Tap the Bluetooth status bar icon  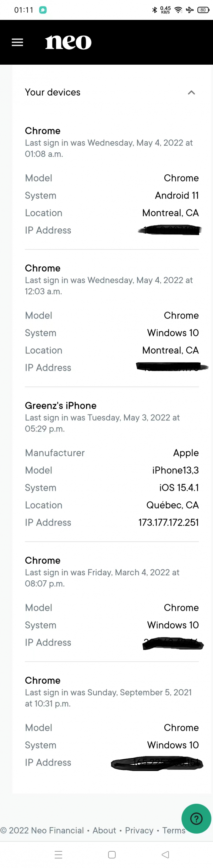[154, 10]
